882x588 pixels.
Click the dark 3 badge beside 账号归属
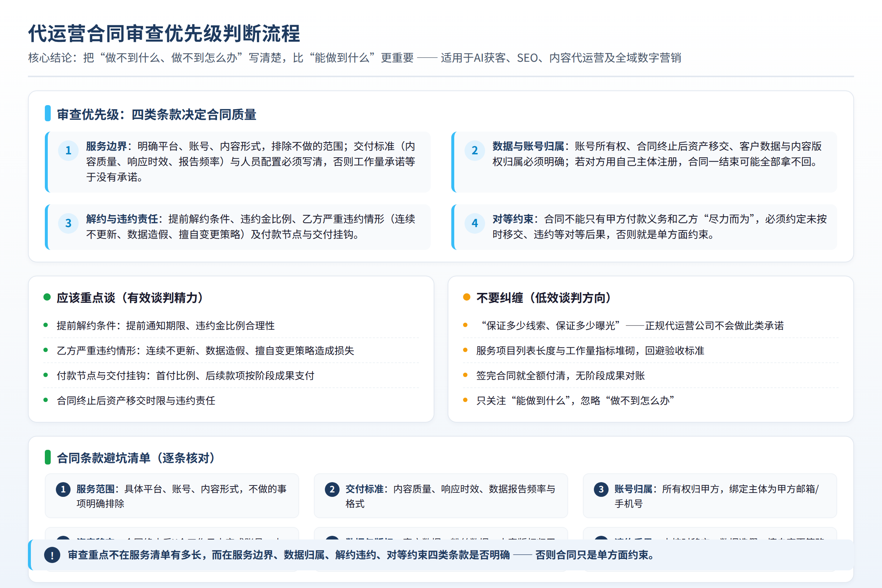click(601, 490)
